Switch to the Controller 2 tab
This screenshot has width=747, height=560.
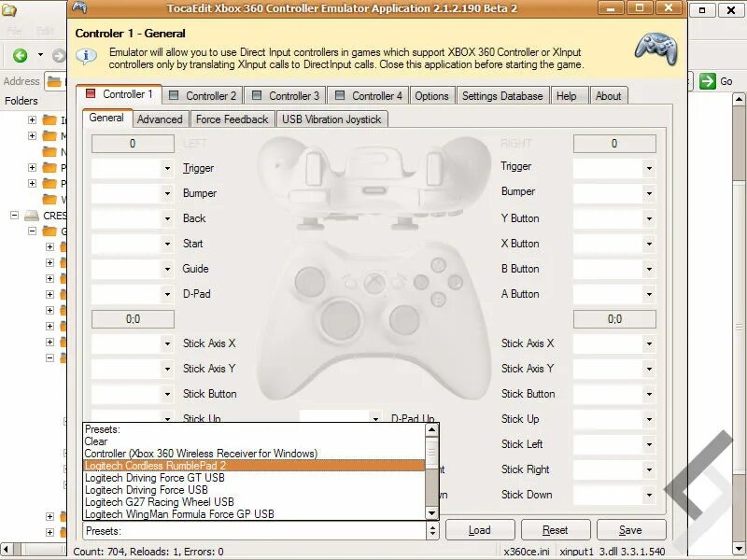pos(203,96)
